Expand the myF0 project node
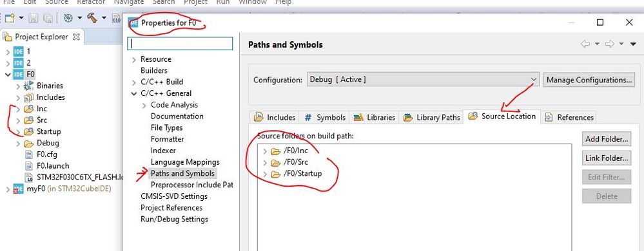 (x=8, y=189)
